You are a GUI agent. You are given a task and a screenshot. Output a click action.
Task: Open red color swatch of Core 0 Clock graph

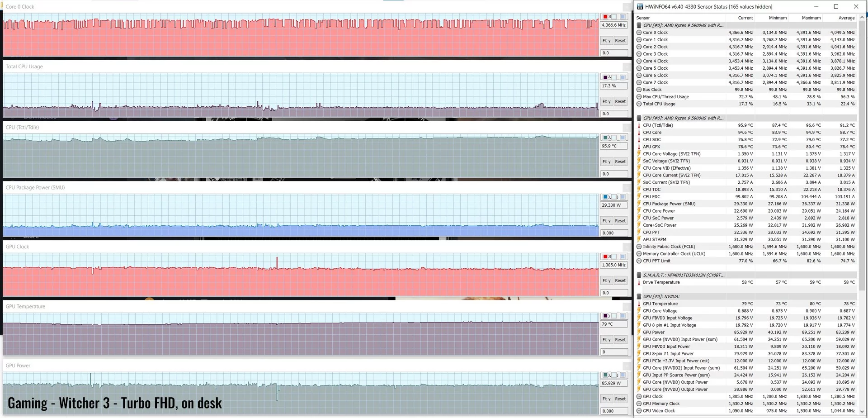tap(605, 17)
